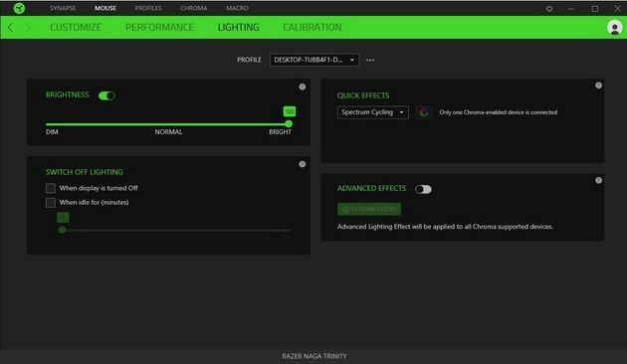
Task: Click the Razer logo icon
Action: point(19,8)
